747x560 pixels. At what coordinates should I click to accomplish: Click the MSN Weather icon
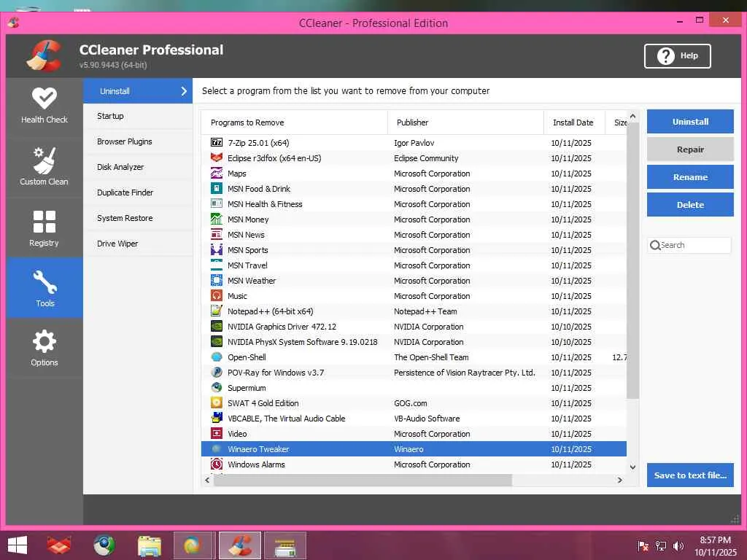(216, 280)
